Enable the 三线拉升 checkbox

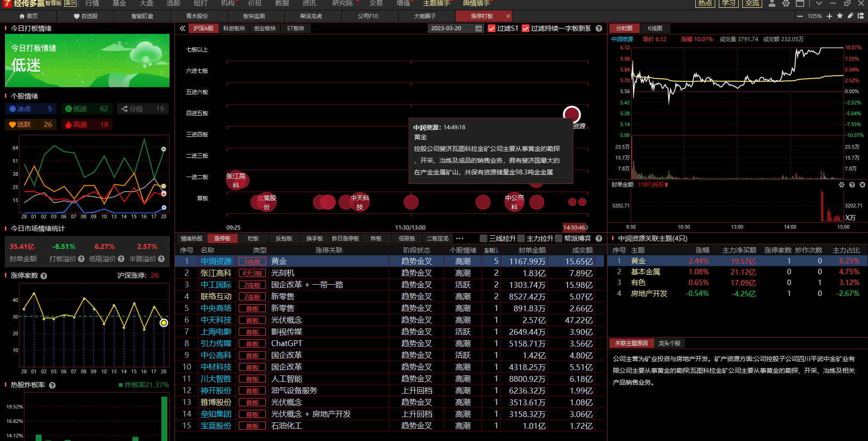tap(484, 239)
